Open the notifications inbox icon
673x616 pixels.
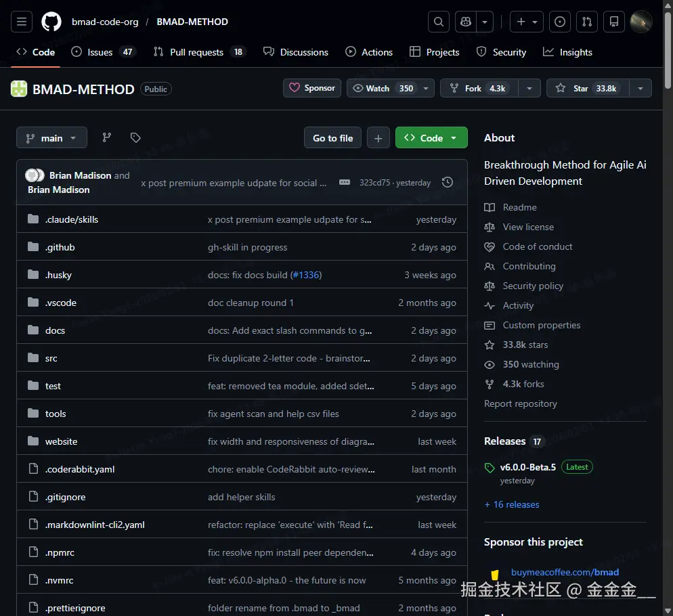[x=614, y=22]
